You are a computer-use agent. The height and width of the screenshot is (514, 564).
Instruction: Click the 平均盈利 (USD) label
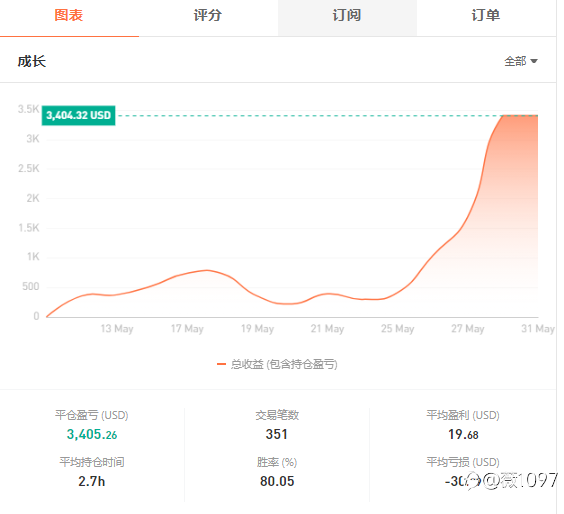[463, 415]
